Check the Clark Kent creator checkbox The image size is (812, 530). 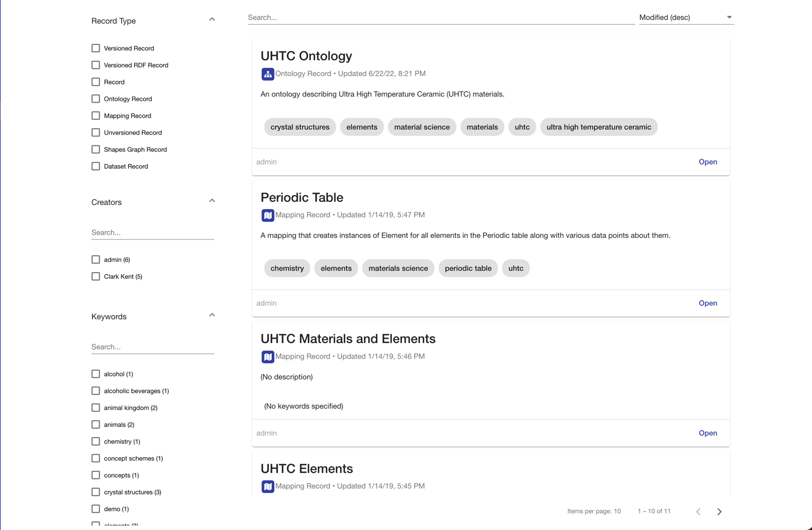coord(95,276)
